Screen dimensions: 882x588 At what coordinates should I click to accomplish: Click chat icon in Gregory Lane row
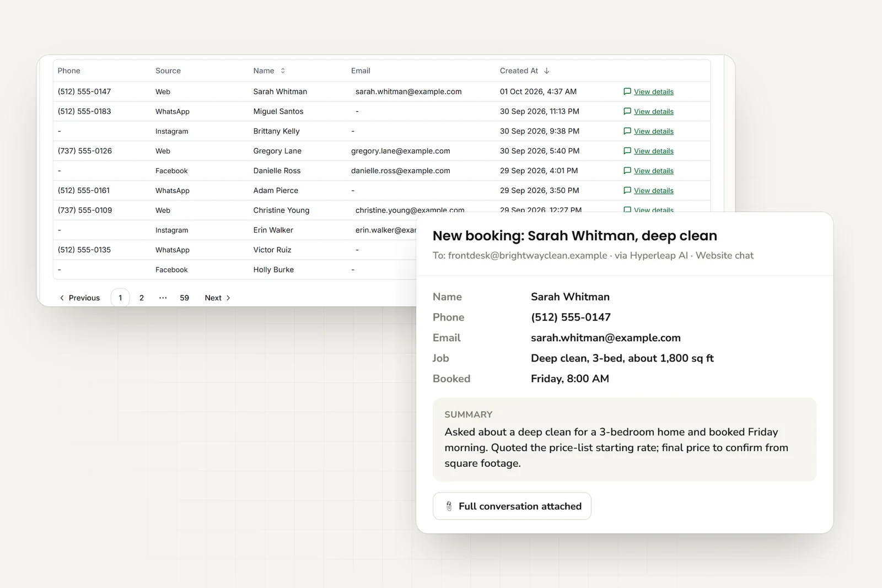pyautogui.click(x=627, y=151)
